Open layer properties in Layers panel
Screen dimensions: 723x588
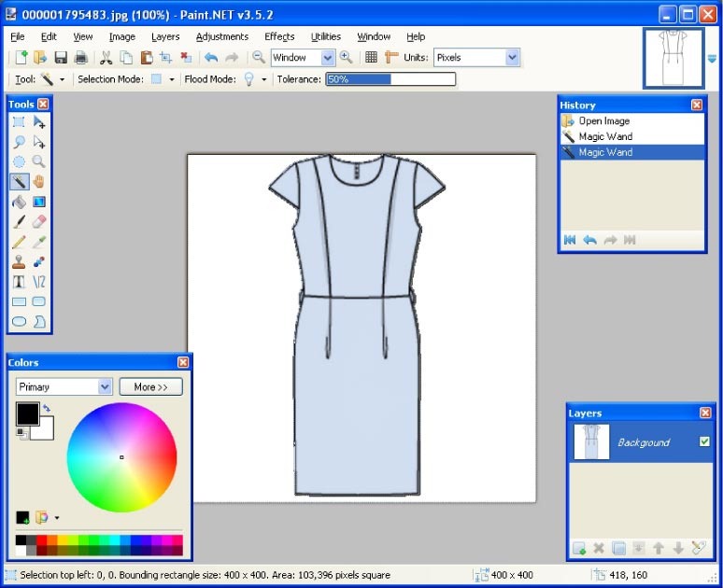(x=699, y=548)
